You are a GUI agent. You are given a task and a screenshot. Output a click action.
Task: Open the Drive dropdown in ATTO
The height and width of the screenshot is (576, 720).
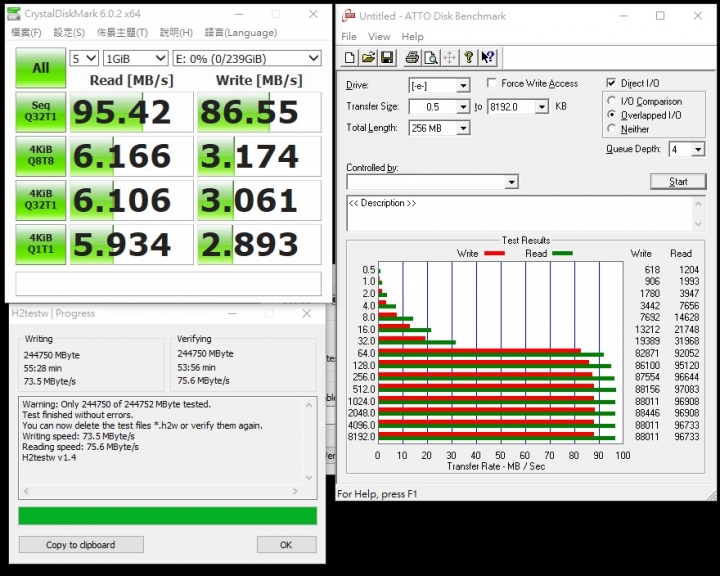pos(463,85)
